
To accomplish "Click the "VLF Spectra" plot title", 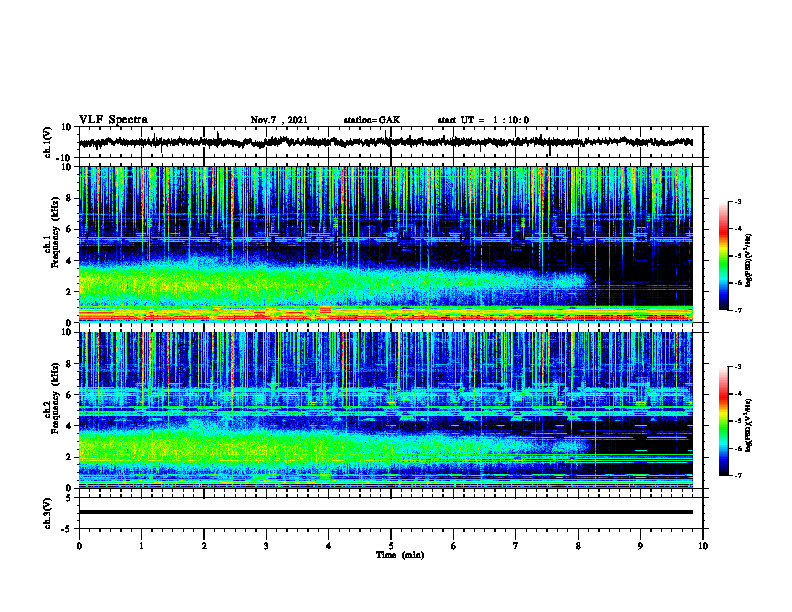I will pos(113,120).
